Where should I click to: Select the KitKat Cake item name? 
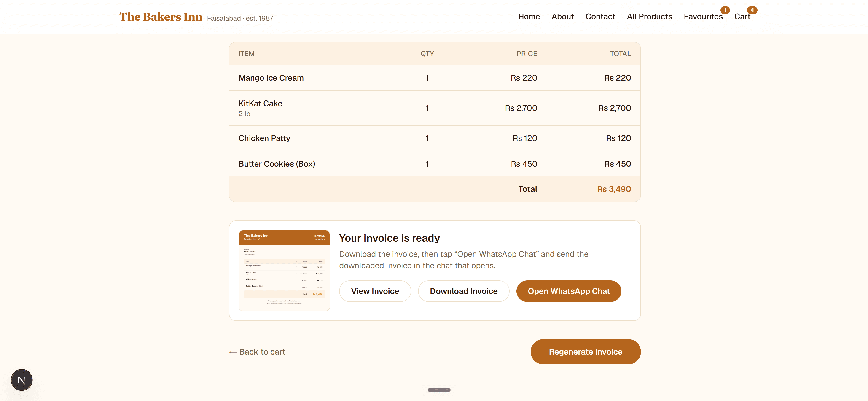point(261,103)
